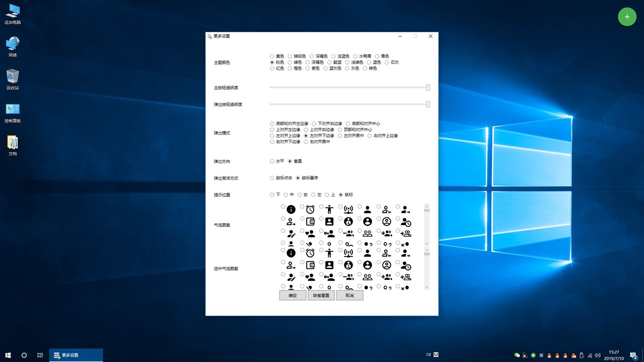The height and width of the screenshot is (362, 644).
Task: Pick the wallet-style contact bubble icon
Action: click(309, 221)
